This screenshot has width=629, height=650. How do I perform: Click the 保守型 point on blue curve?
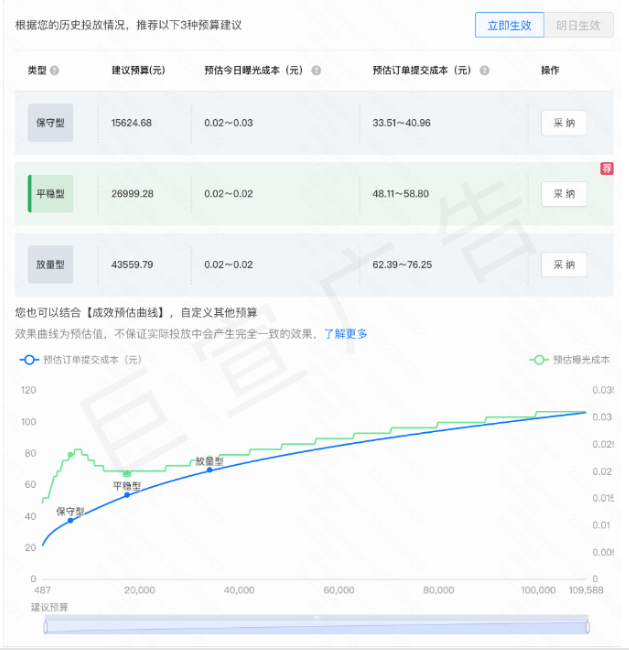pyautogui.click(x=70, y=521)
